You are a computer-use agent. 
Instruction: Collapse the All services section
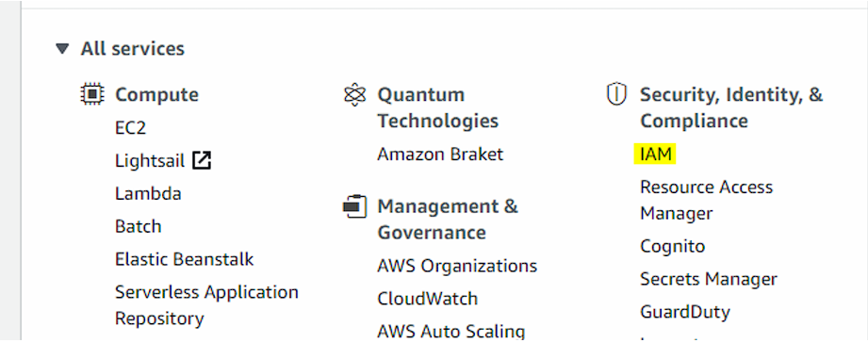tap(62, 49)
